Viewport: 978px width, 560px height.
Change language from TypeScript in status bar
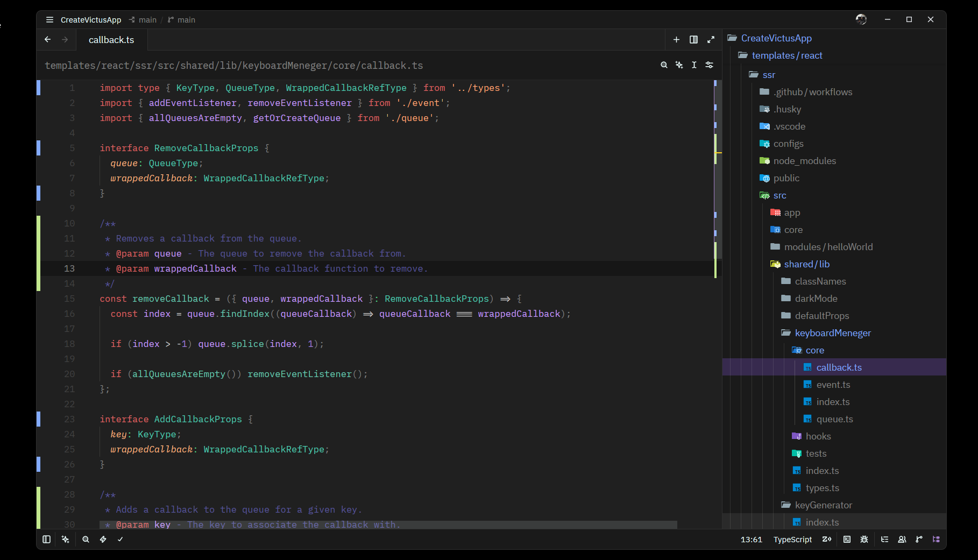[792, 539]
